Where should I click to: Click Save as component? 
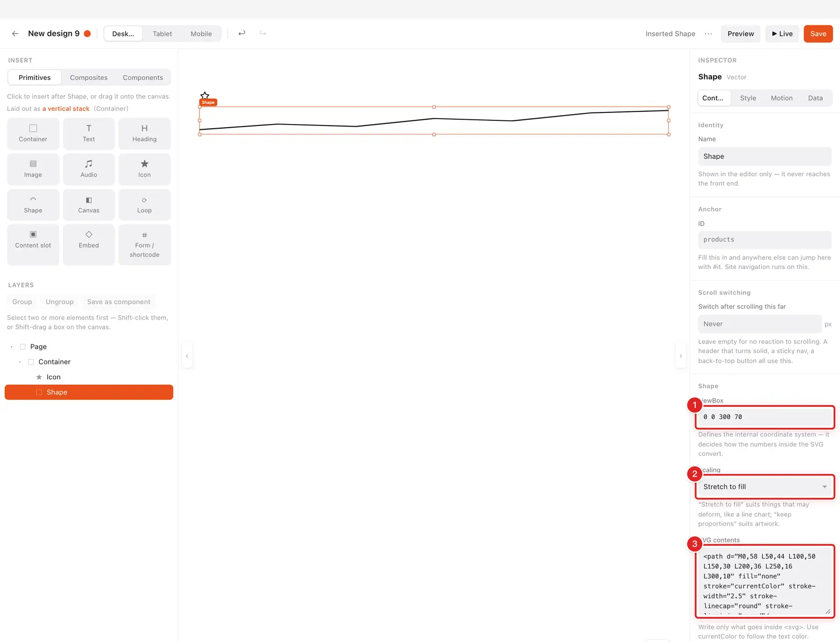119,302
